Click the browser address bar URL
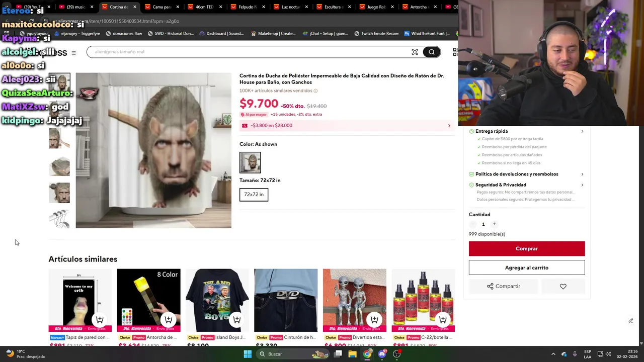The image size is (644, 362). click(119, 21)
